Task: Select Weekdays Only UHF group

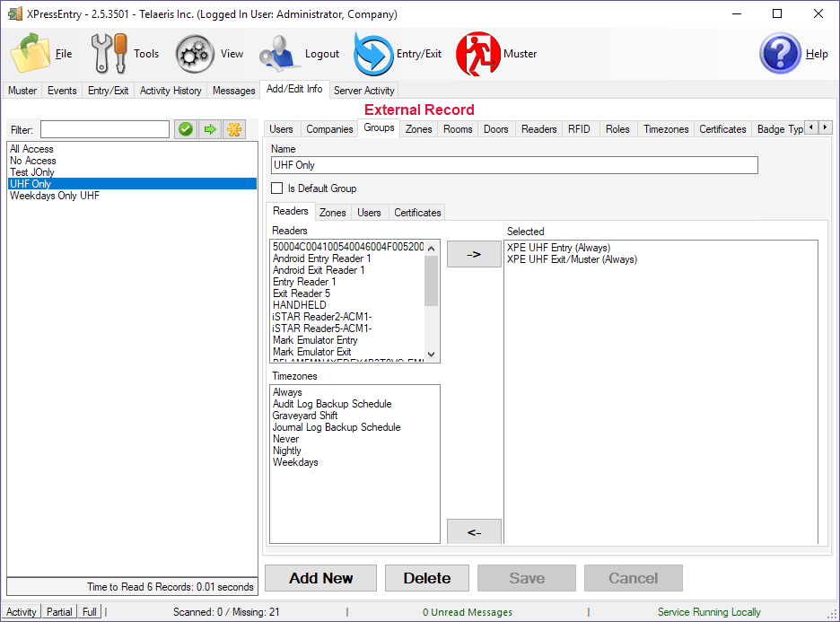Action: pyautogui.click(x=55, y=196)
